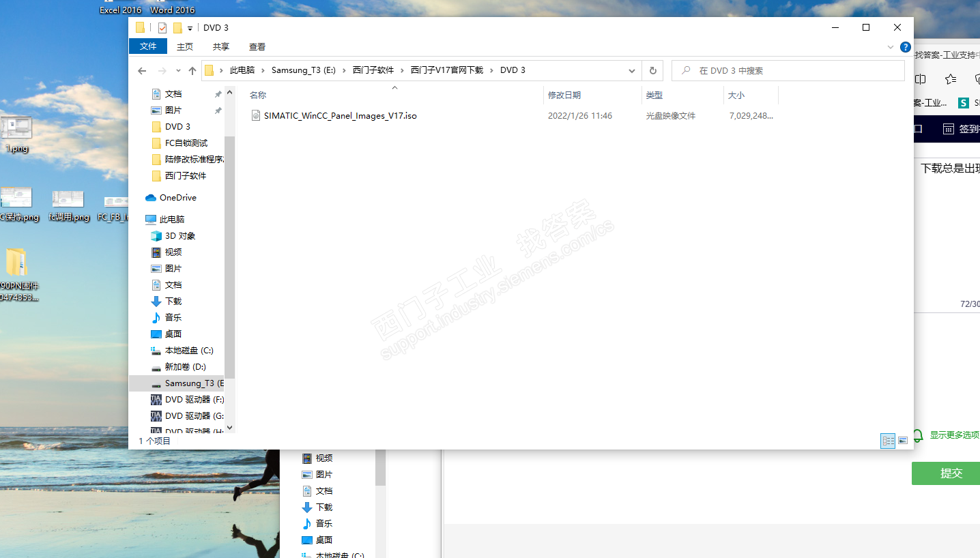Go back with the Back arrow

142,71
